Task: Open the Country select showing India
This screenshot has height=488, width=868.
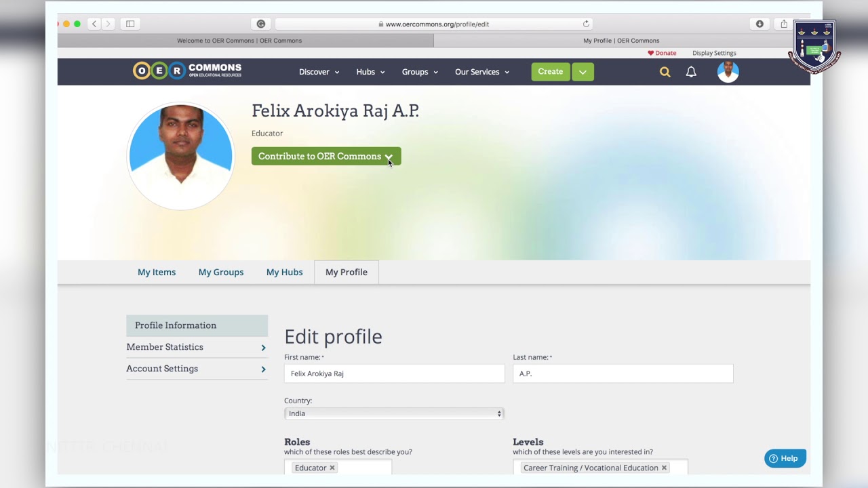Action: [394, 413]
